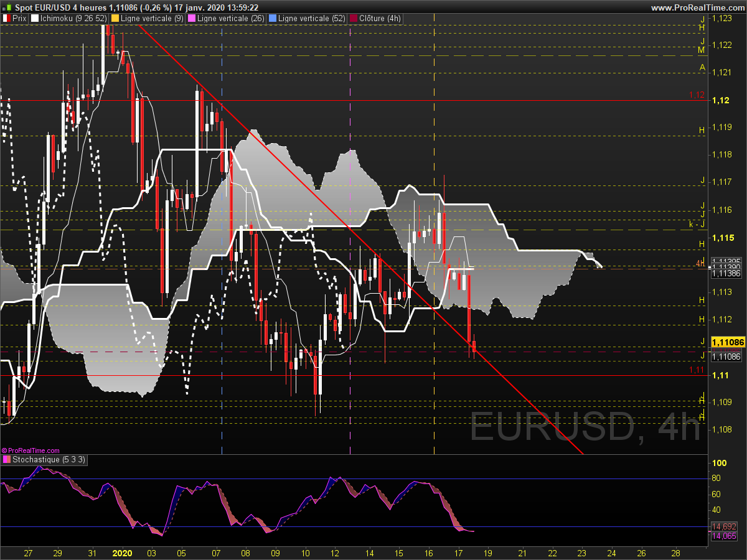Click the 80 stochastic scale label
This screenshot has height=560, width=747.
716,478
